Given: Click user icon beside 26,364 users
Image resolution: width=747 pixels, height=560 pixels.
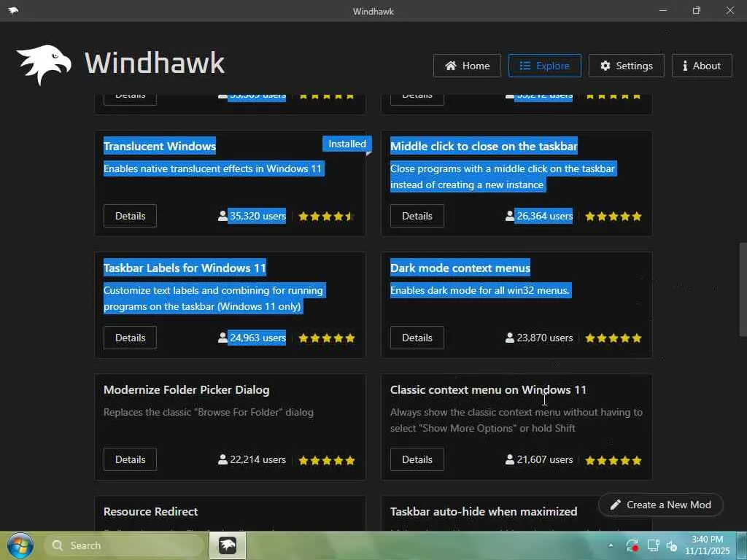Looking at the screenshot, I should (509, 216).
